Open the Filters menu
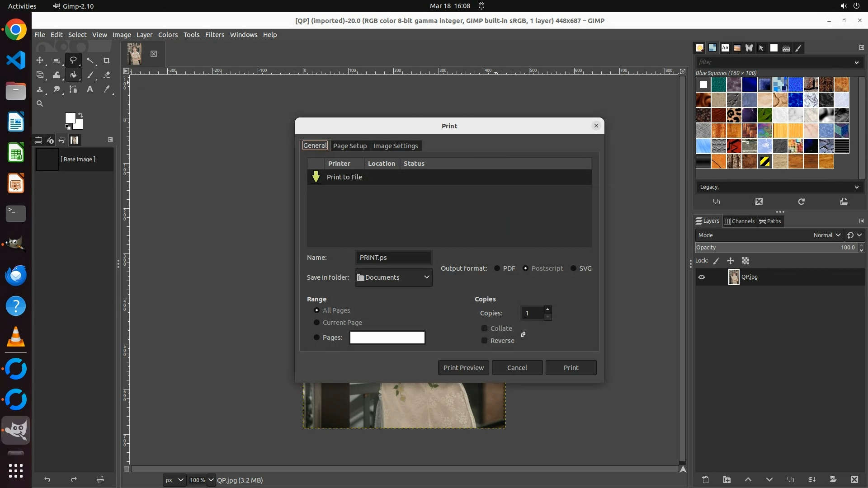This screenshot has width=868, height=488. coord(214,35)
